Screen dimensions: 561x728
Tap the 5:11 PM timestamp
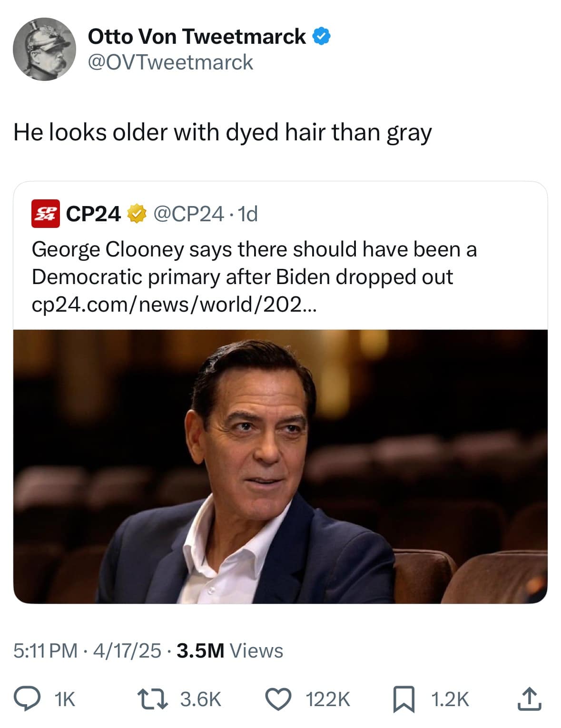46,650
